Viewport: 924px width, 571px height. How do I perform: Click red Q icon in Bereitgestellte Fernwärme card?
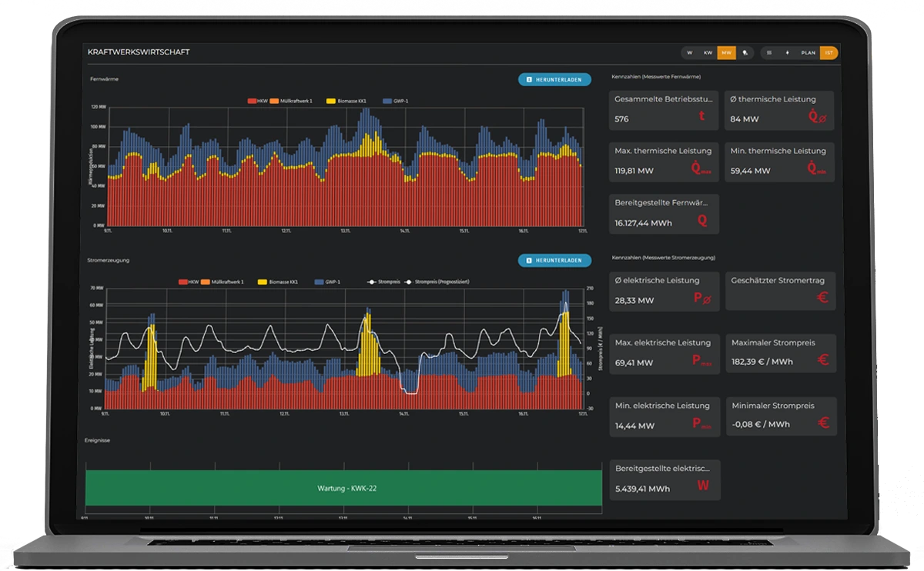[701, 220]
